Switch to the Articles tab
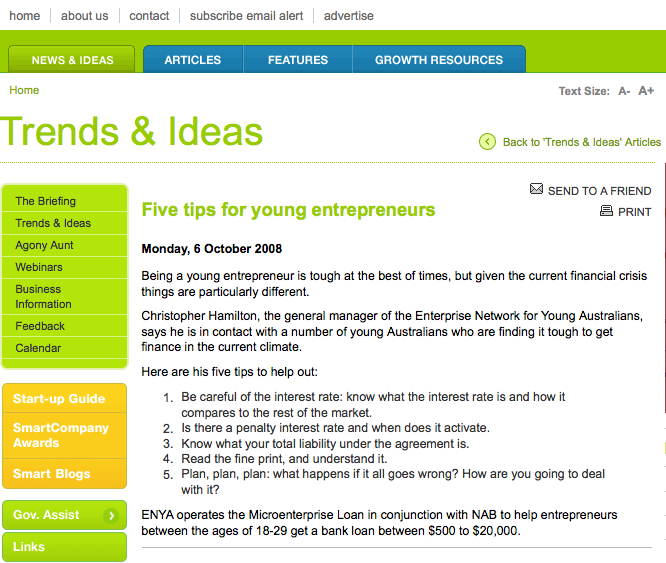This screenshot has width=666, height=563. pos(193,59)
